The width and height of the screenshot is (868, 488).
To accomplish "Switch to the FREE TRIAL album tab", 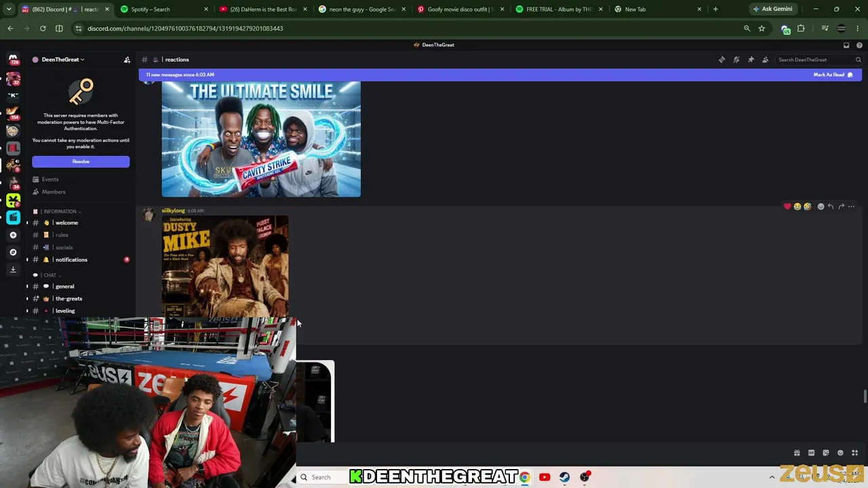I will [x=560, y=9].
